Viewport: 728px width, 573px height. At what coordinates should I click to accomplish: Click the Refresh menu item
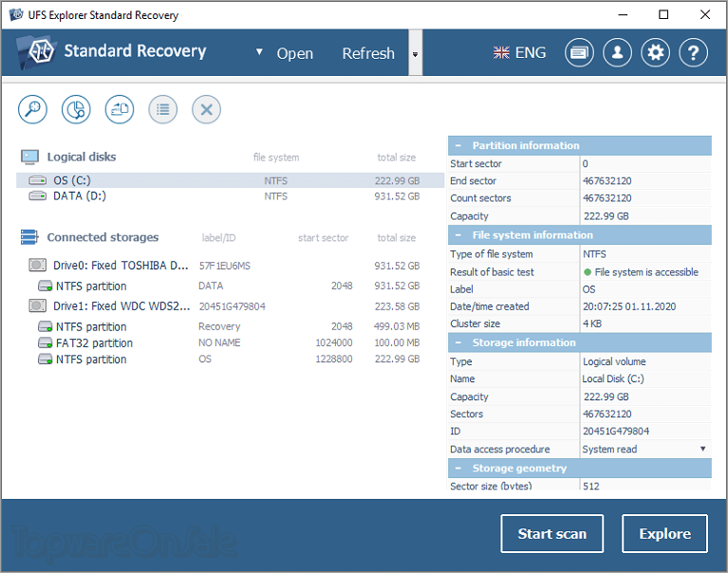point(368,53)
